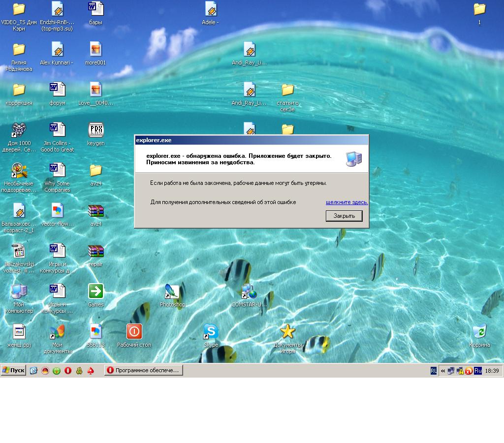Screen dimensions: 504x443
Task: Follow the 'щелкните здесь' link
Action: coord(346,202)
